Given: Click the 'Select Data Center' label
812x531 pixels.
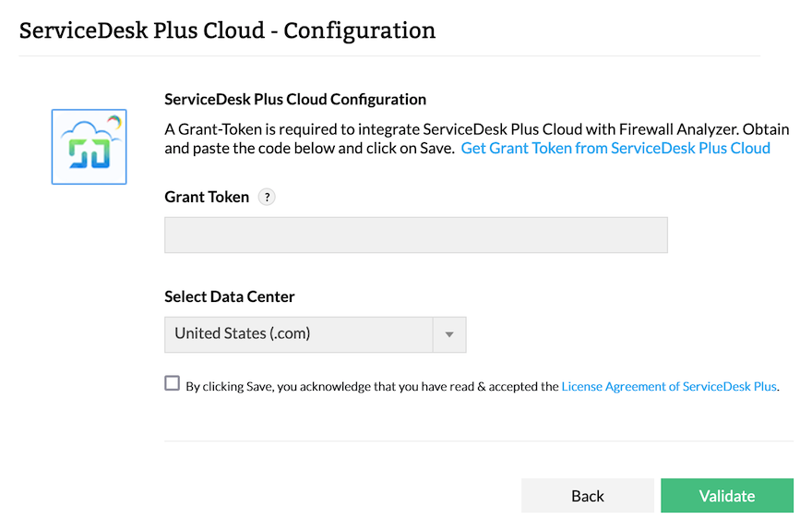Looking at the screenshot, I should (x=230, y=296).
